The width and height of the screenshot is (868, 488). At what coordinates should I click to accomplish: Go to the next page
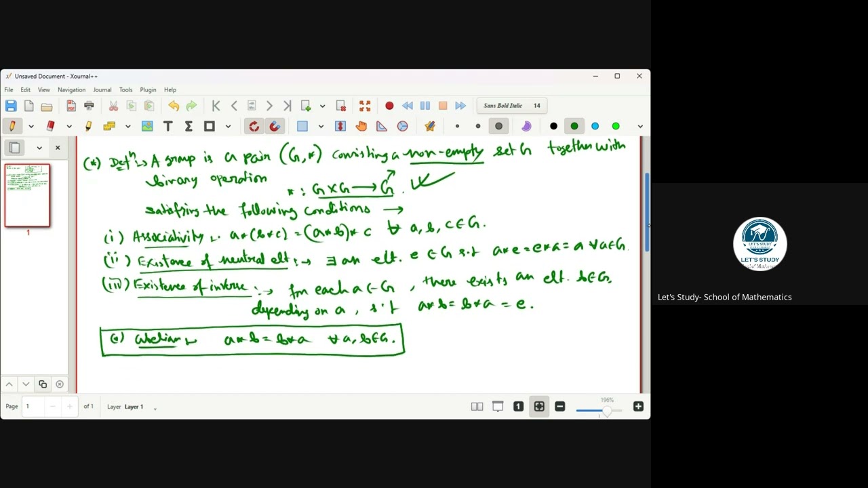269,106
